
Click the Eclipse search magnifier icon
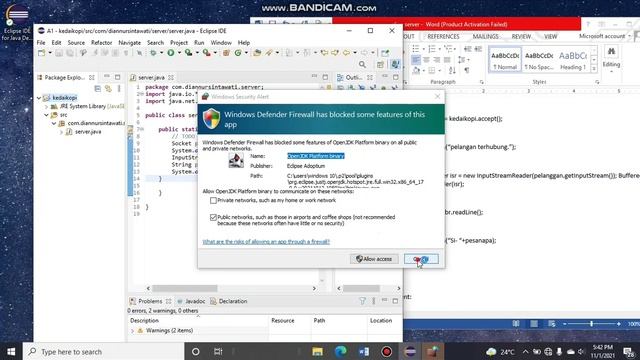(x=362, y=64)
